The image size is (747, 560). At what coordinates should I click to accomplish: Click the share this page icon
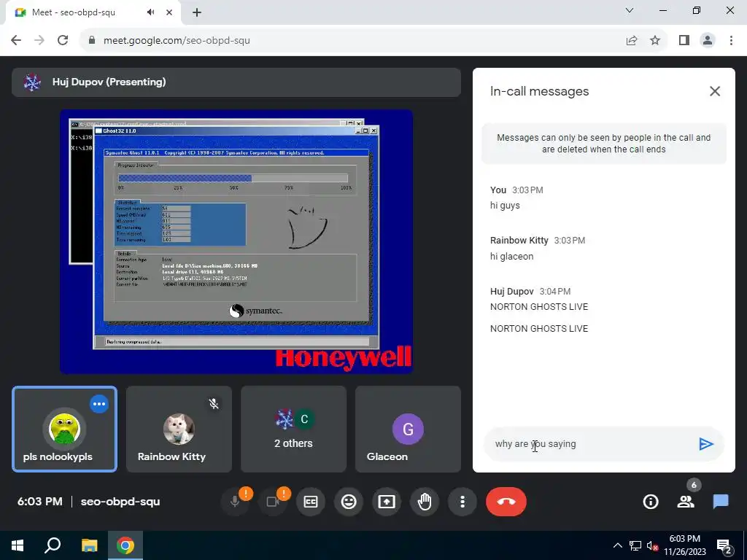[x=632, y=41]
